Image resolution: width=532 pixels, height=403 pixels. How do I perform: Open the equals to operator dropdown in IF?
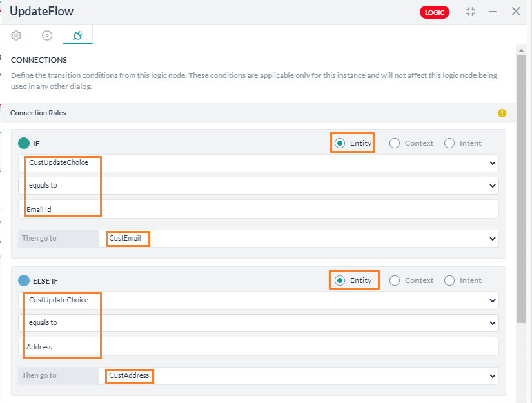tap(493, 186)
